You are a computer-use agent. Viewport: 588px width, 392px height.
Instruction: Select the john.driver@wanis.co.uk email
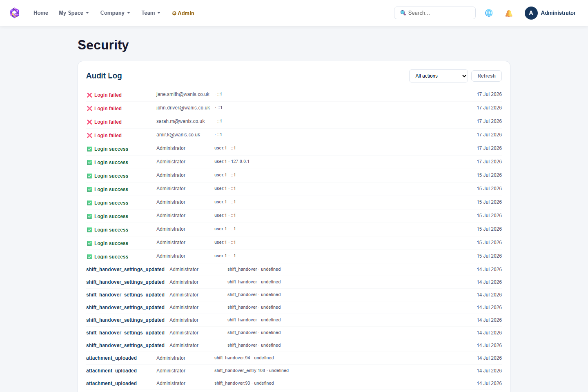(183, 108)
